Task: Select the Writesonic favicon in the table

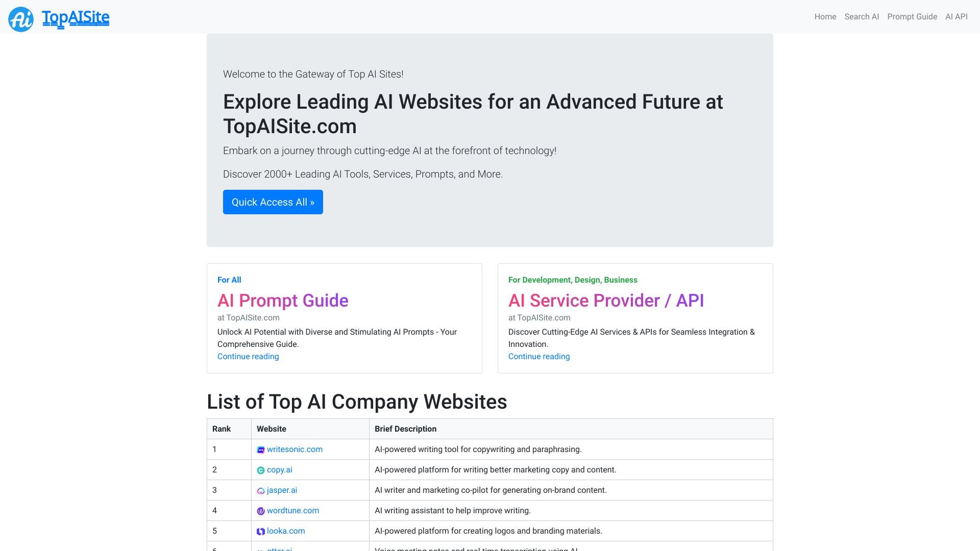Action: (261, 449)
